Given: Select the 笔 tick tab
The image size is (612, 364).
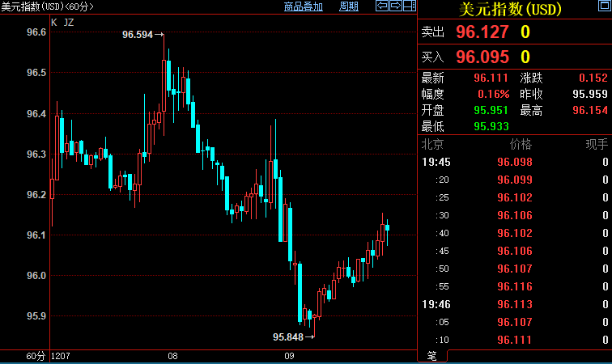Looking at the screenshot, I should (x=431, y=356).
